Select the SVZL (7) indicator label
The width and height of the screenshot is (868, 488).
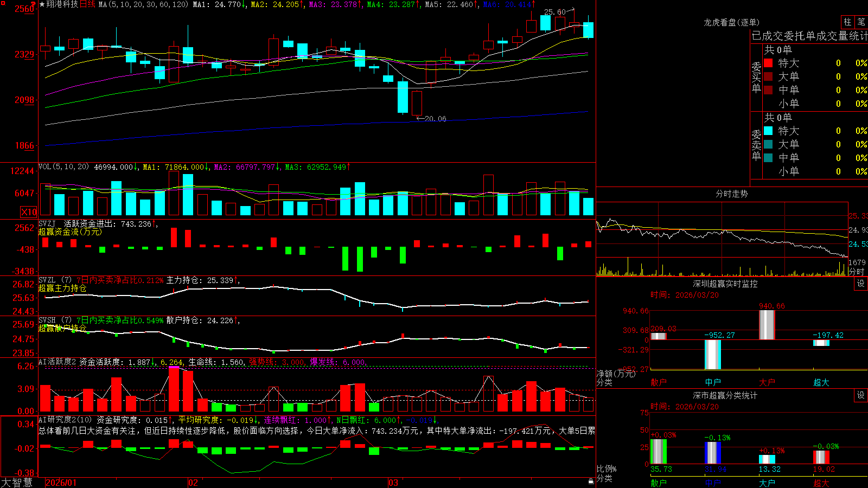tap(55, 280)
